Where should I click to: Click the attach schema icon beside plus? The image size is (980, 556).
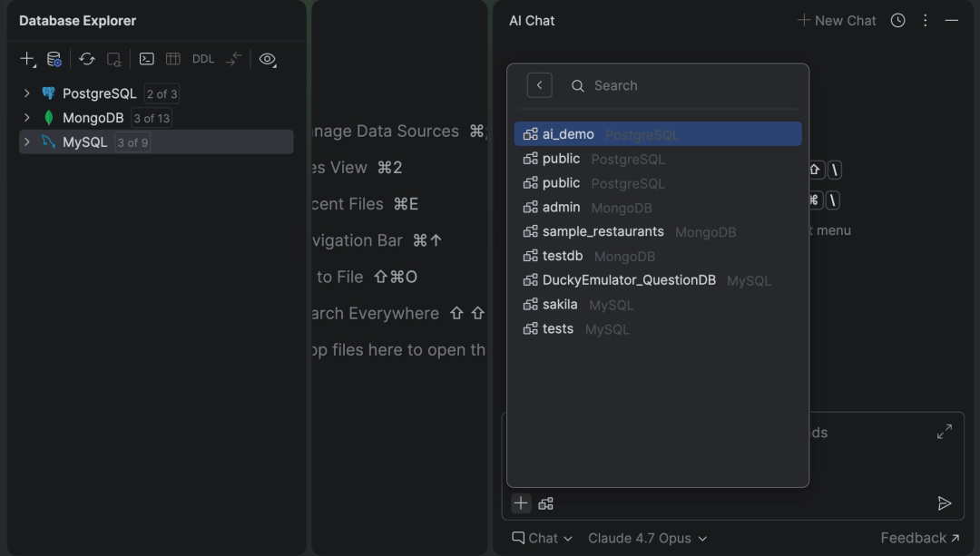[x=545, y=503]
